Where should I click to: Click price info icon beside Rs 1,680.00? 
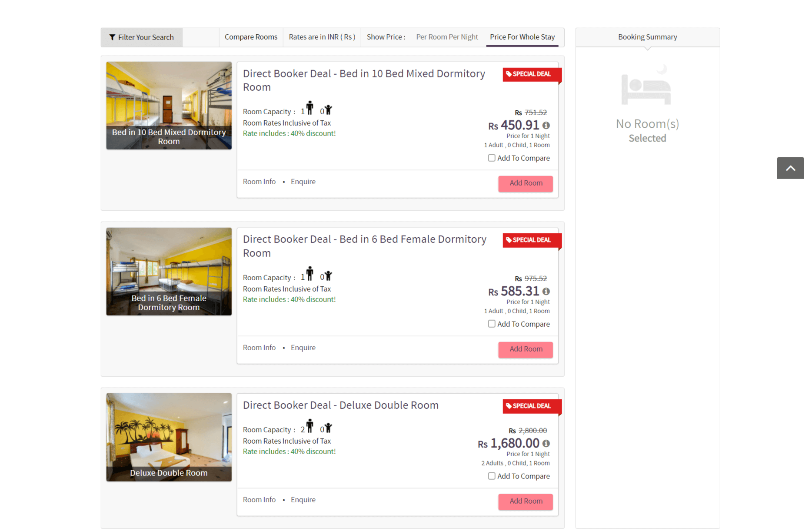click(x=546, y=444)
